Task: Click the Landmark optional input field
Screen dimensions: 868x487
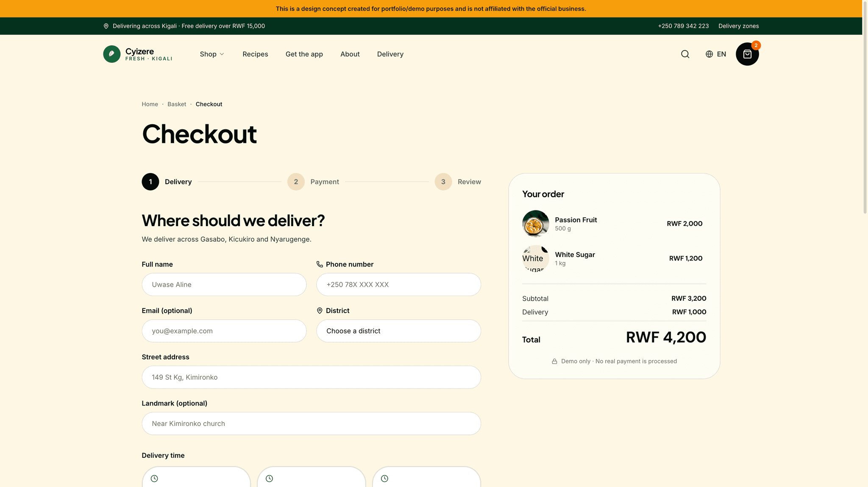Action: point(312,423)
